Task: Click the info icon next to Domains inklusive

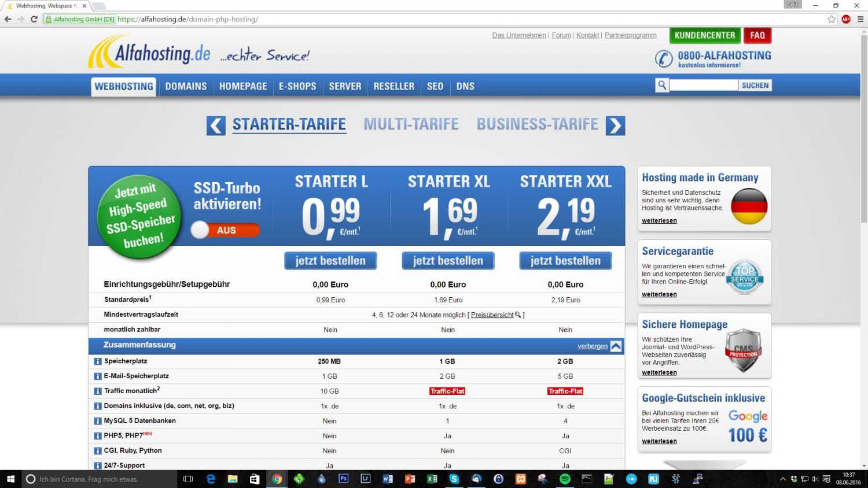Action: click(98, 406)
